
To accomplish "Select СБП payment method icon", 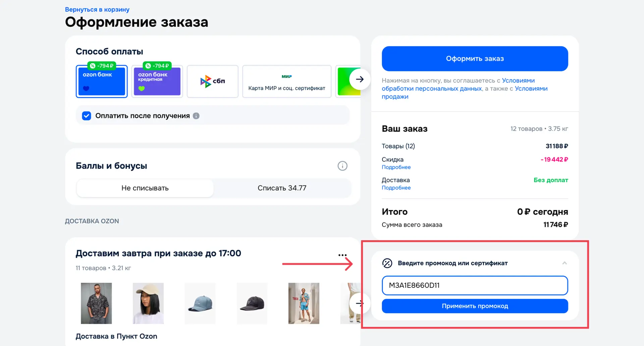I will [x=212, y=81].
